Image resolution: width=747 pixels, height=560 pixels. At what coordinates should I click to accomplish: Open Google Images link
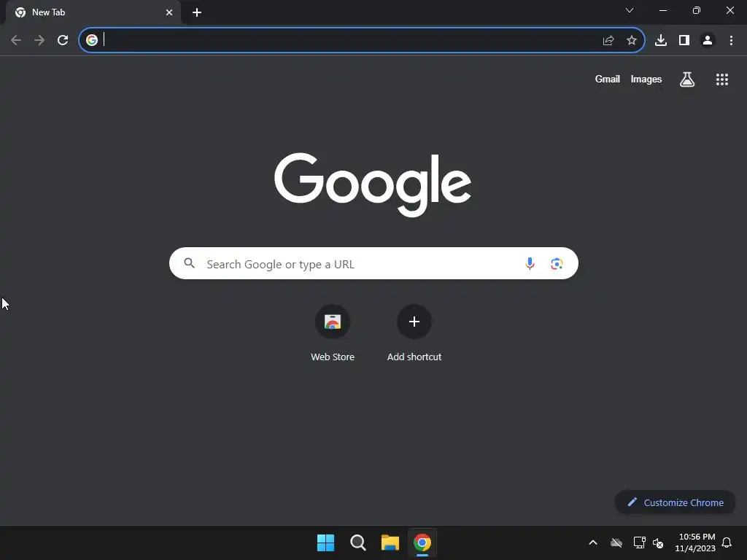pos(646,79)
